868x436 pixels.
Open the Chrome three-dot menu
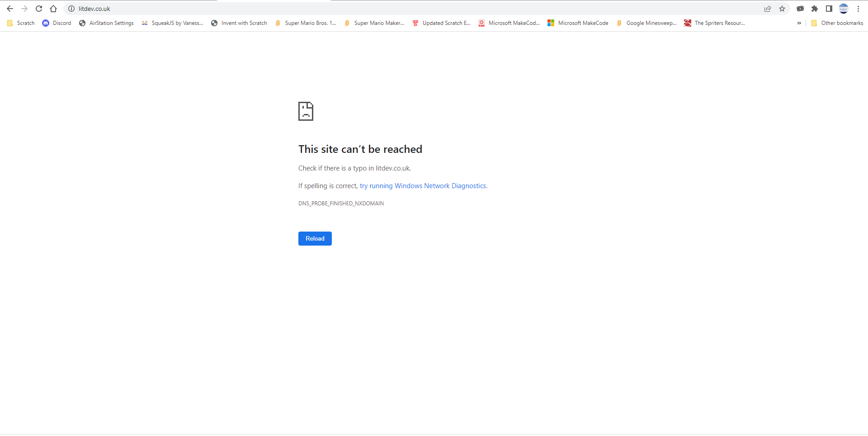(x=859, y=9)
